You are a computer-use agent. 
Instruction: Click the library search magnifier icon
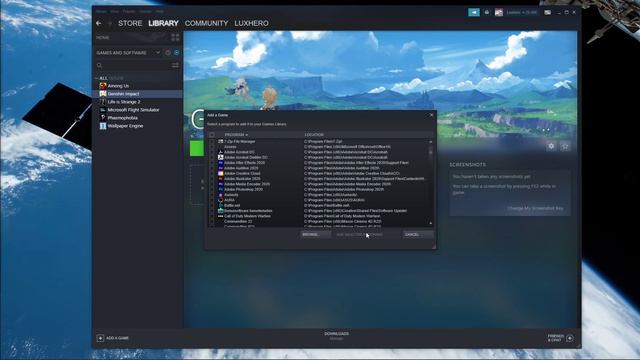pyautogui.click(x=99, y=65)
